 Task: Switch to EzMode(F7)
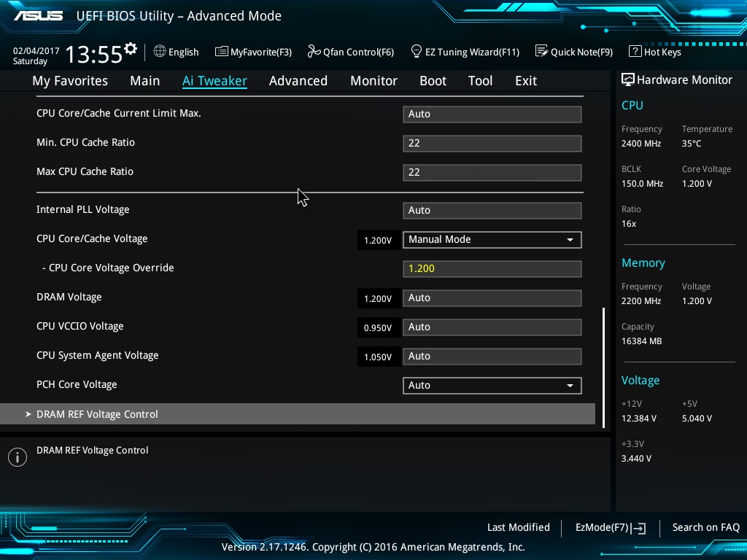(611, 528)
